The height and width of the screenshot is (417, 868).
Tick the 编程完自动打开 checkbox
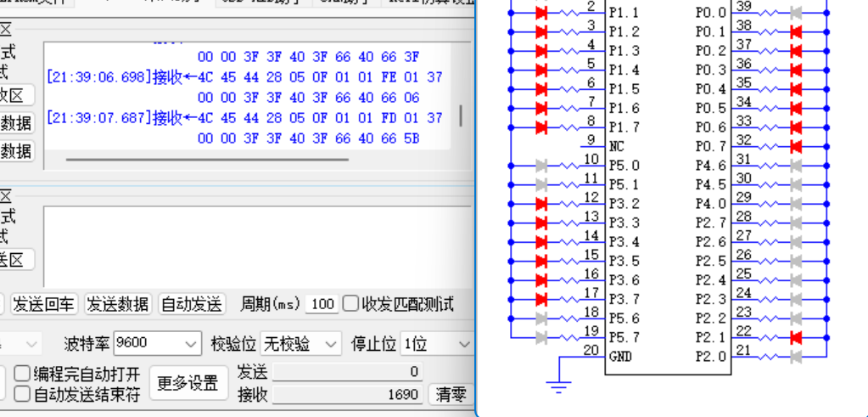[x=21, y=374]
